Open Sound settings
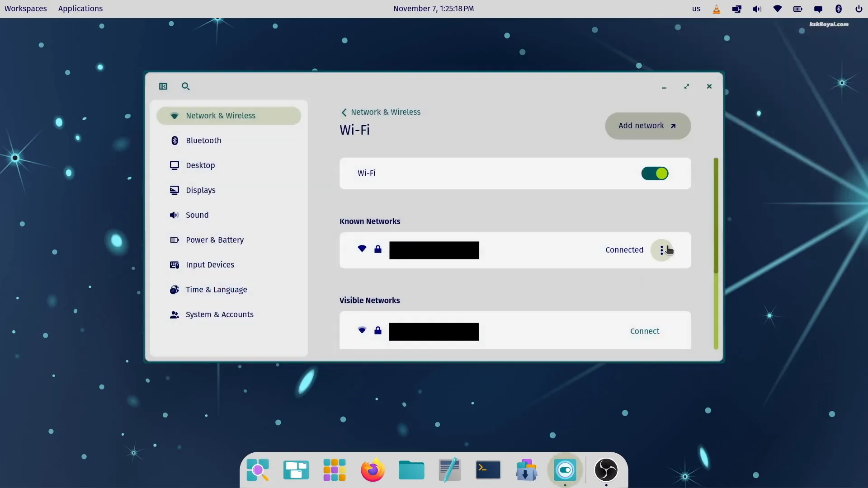The image size is (868, 488). click(x=229, y=215)
